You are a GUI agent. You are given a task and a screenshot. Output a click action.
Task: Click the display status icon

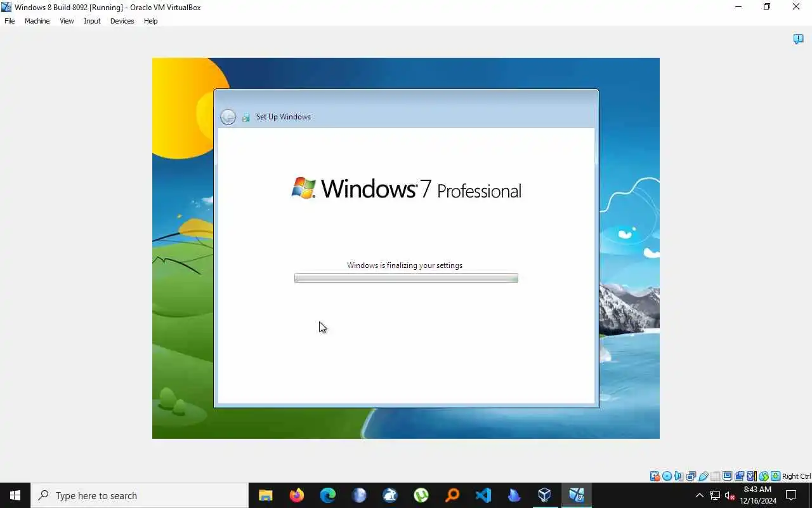[727, 476]
